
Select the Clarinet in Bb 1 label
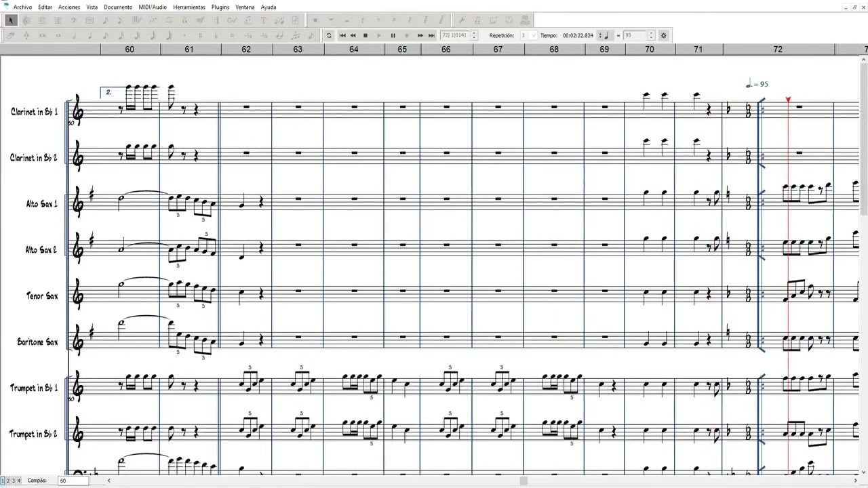coord(34,112)
